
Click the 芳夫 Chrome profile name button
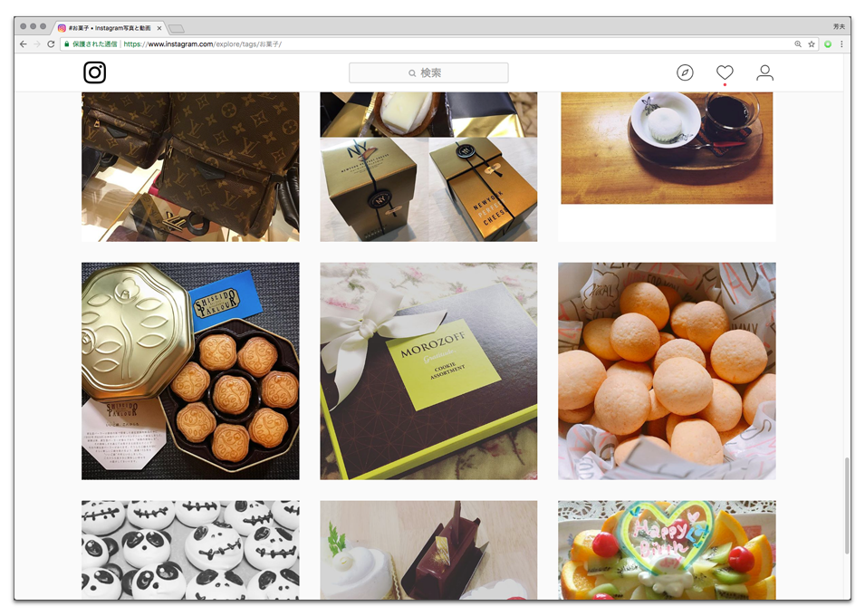click(839, 26)
